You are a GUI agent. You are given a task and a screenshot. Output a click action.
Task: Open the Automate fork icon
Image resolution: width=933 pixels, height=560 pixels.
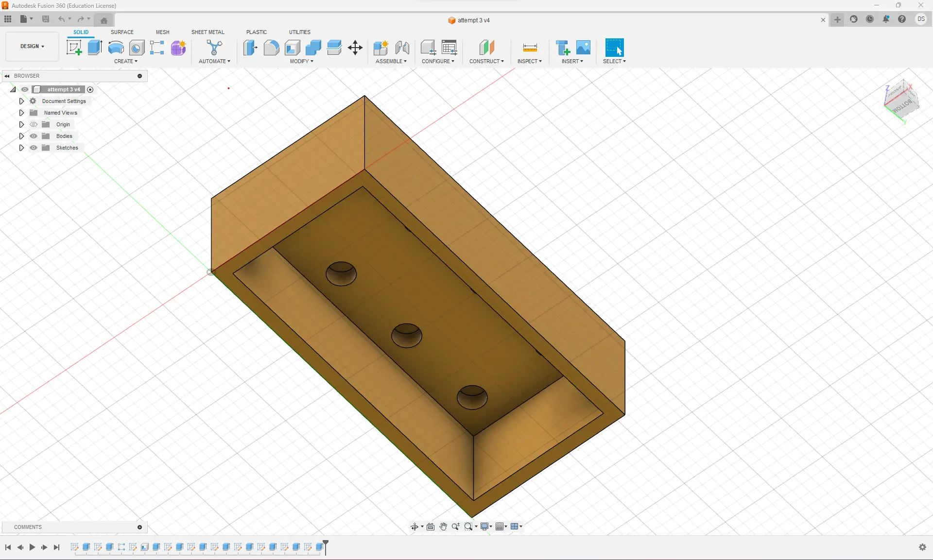(x=214, y=48)
